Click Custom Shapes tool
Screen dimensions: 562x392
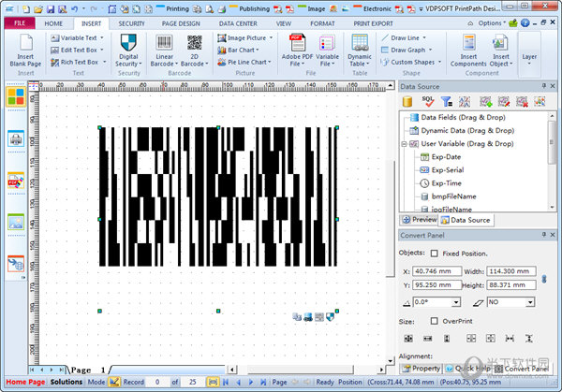[411, 62]
